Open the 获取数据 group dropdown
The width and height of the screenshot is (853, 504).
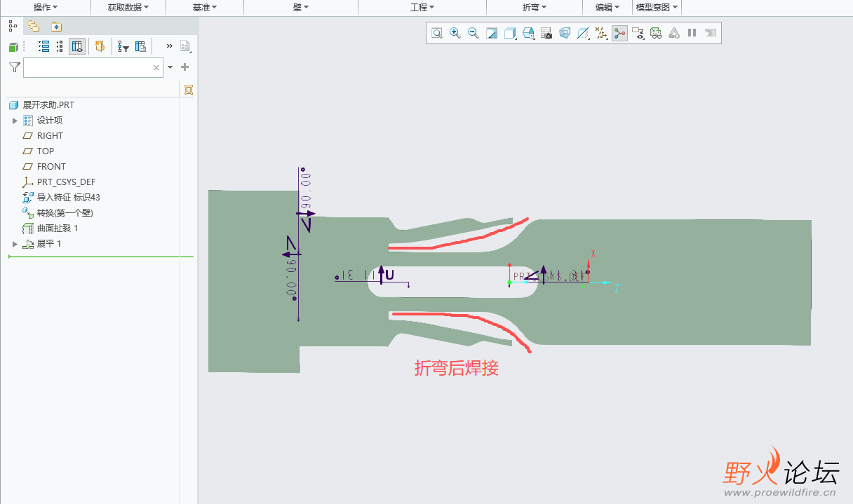(x=128, y=7)
